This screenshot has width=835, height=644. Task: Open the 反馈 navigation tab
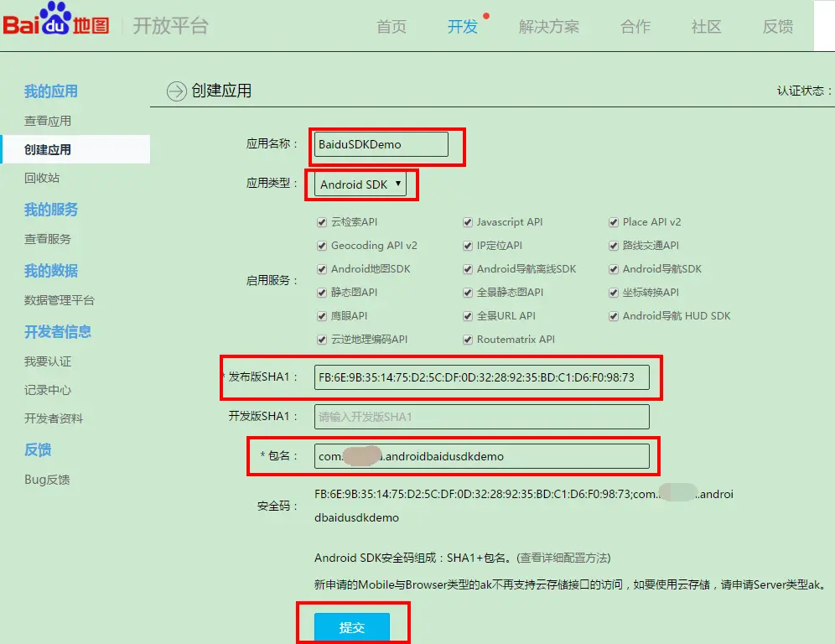pyautogui.click(x=778, y=27)
